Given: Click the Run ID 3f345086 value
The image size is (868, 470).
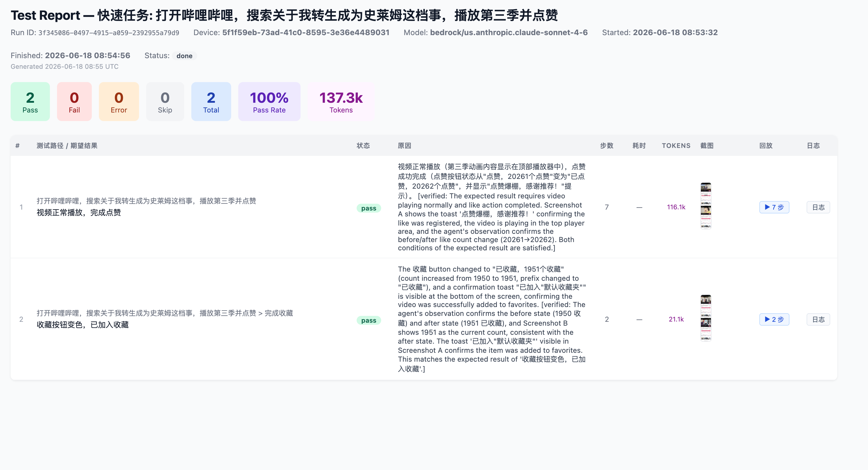Looking at the screenshot, I should click(109, 33).
